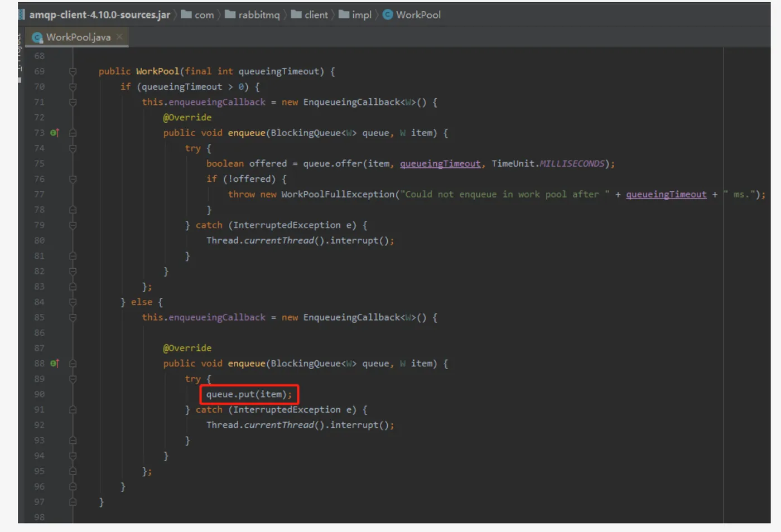The width and height of the screenshot is (781, 532).
Task: Click line number 77 in the gutter
Action: click(x=39, y=195)
